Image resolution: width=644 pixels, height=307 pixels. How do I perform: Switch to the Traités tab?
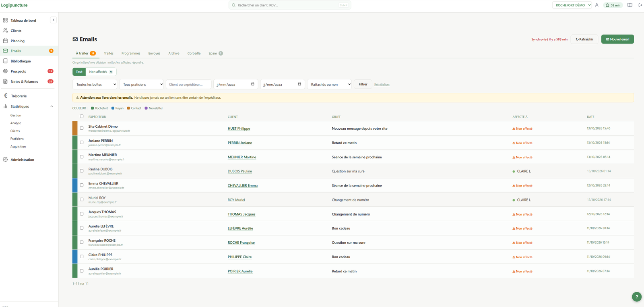tap(109, 53)
